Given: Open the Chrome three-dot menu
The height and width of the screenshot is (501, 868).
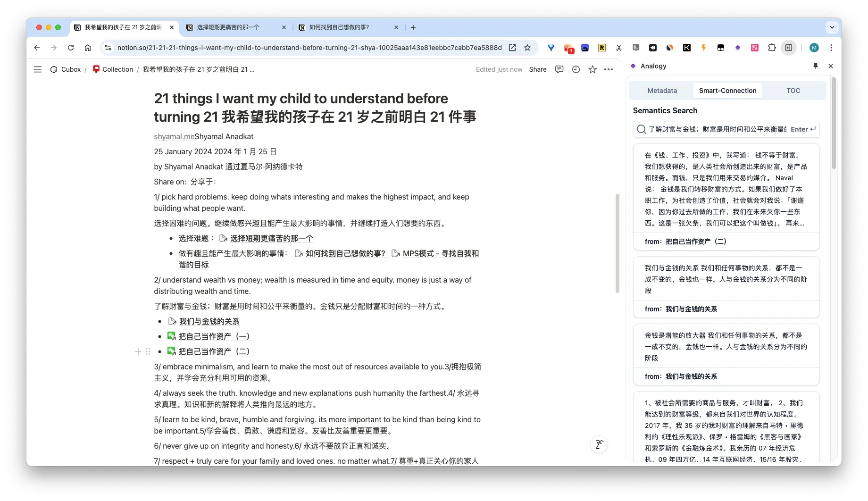Looking at the screenshot, I should [832, 48].
